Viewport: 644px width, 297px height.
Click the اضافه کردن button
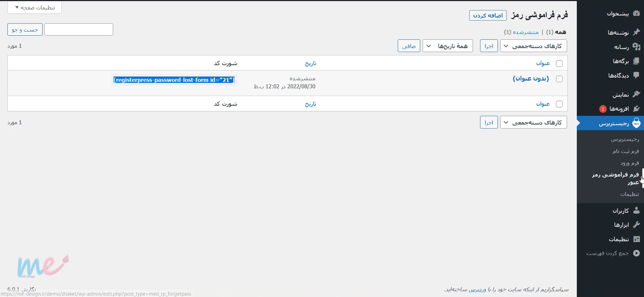tap(488, 15)
